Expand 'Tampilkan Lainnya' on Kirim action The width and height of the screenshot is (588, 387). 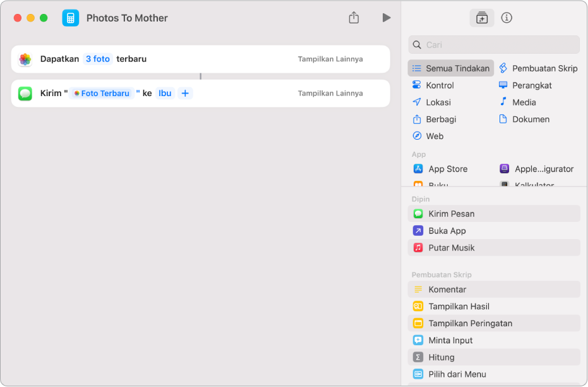click(x=330, y=94)
